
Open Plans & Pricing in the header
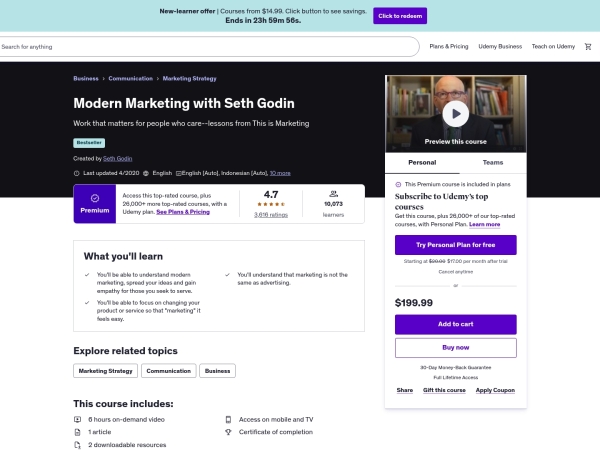(x=448, y=46)
